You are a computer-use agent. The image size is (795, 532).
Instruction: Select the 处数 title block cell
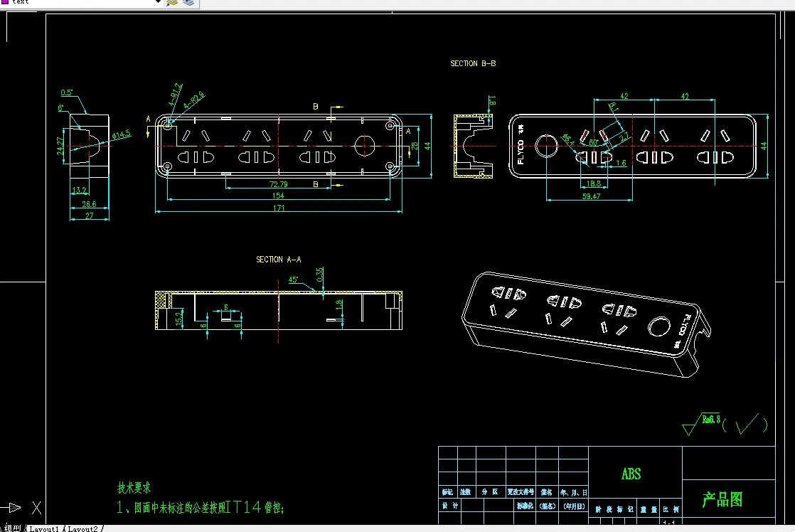pos(466,492)
